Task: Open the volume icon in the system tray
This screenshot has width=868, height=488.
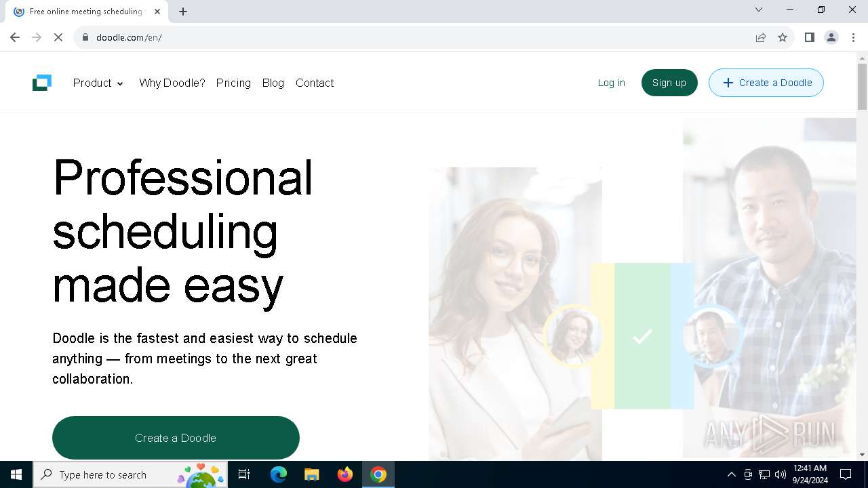Action: [781, 474]
